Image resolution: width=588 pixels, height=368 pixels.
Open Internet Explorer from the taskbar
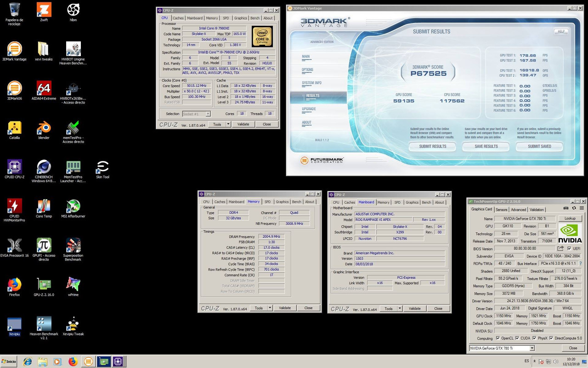click(27, 362)
